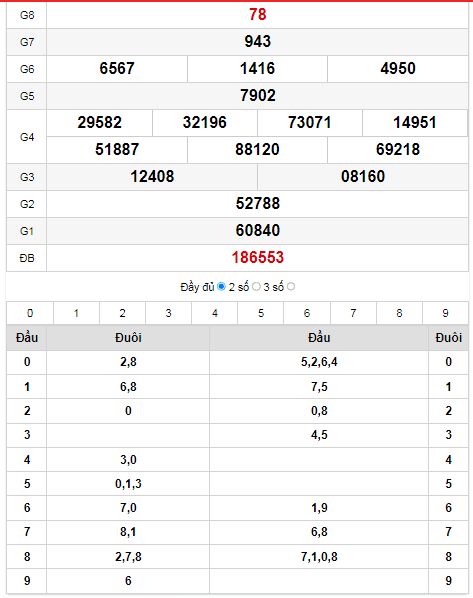
Task: Select the "Đầy đủ" radio button
Action: click(x=221, y=286)
